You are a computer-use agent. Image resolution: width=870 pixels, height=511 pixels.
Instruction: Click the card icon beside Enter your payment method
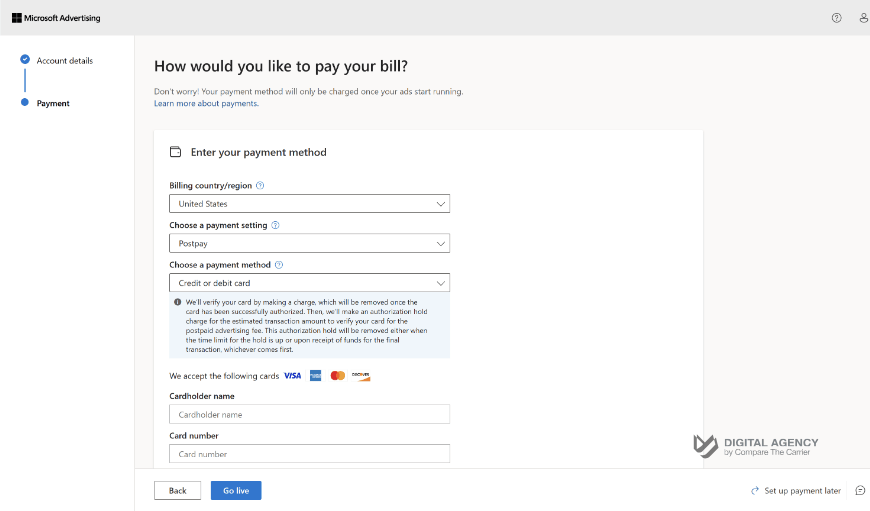(x=176, y=152)
